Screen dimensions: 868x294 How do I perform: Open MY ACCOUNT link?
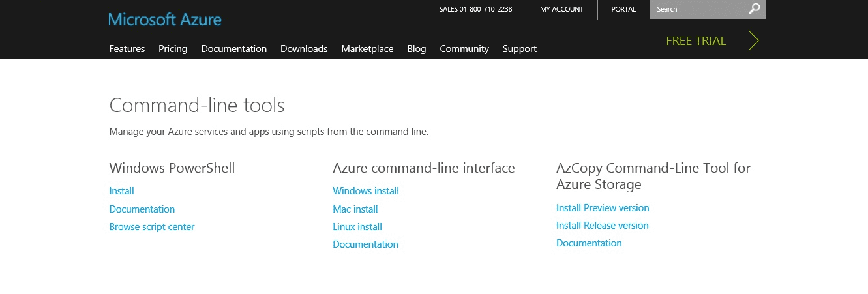tap(561, 9)
